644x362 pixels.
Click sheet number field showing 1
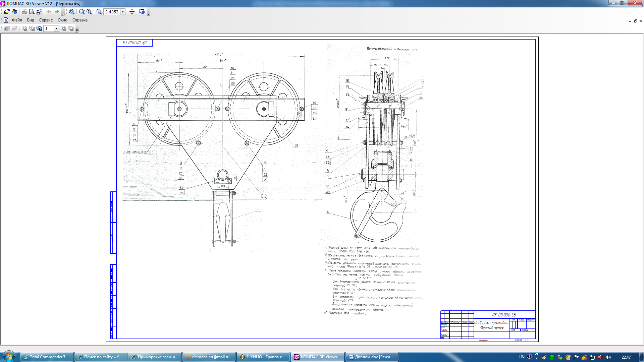[x=49, y=29]
